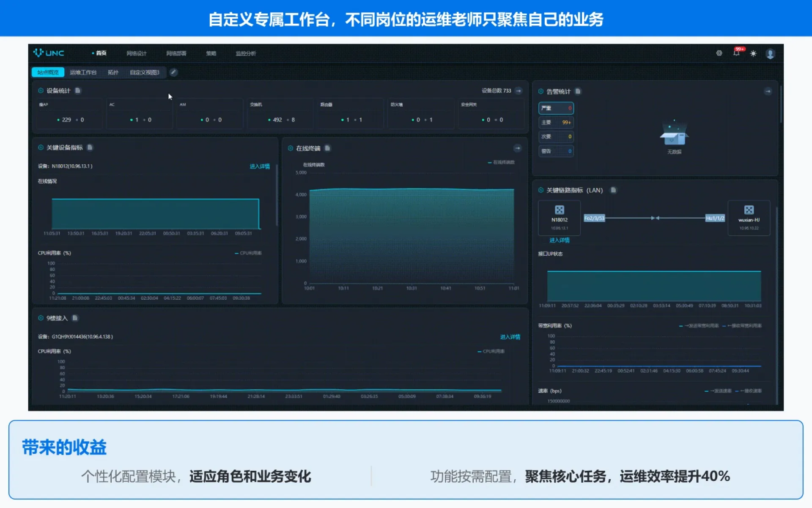Toggle 发送带宽利用率 legend
This screenshot has height=508, width=812.
[699, 326]
